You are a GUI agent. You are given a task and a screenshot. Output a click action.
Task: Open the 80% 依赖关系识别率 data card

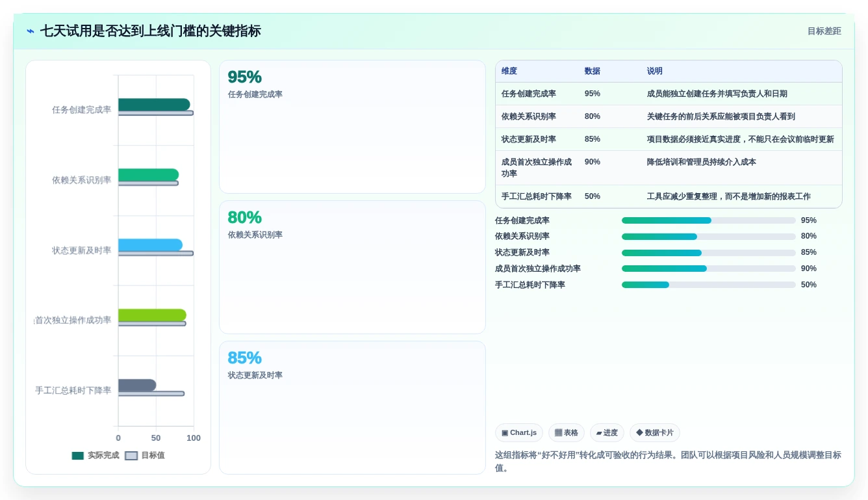click(x=352, y=267)
